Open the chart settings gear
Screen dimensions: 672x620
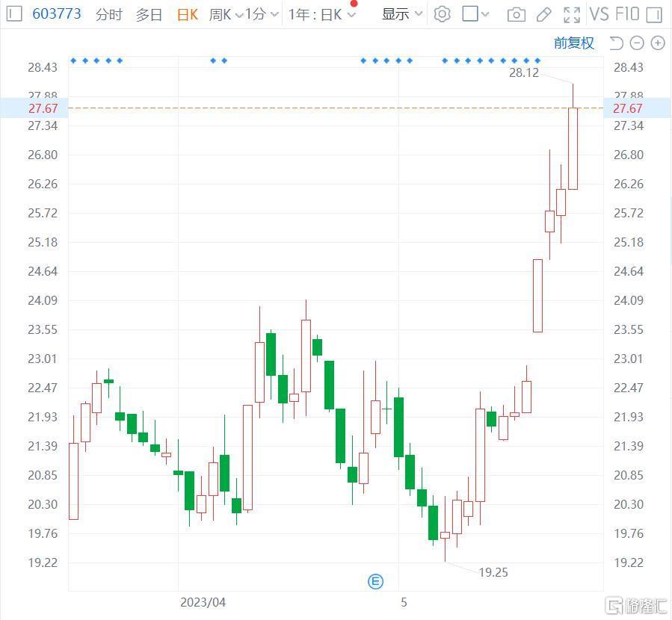click(442, 14)
